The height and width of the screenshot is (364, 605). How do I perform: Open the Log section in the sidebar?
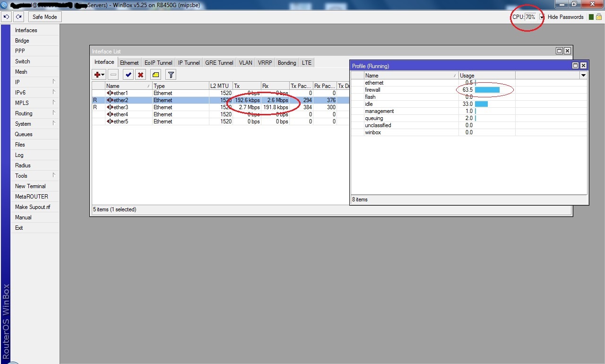click(19, 155)
